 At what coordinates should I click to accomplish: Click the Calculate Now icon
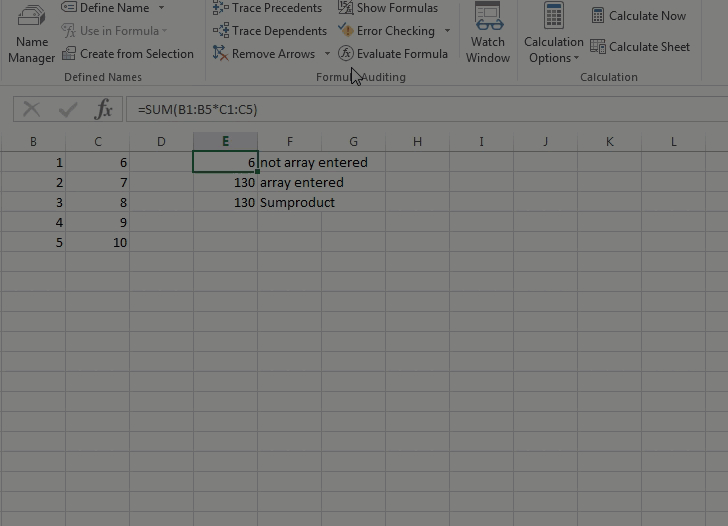point(598,15)
